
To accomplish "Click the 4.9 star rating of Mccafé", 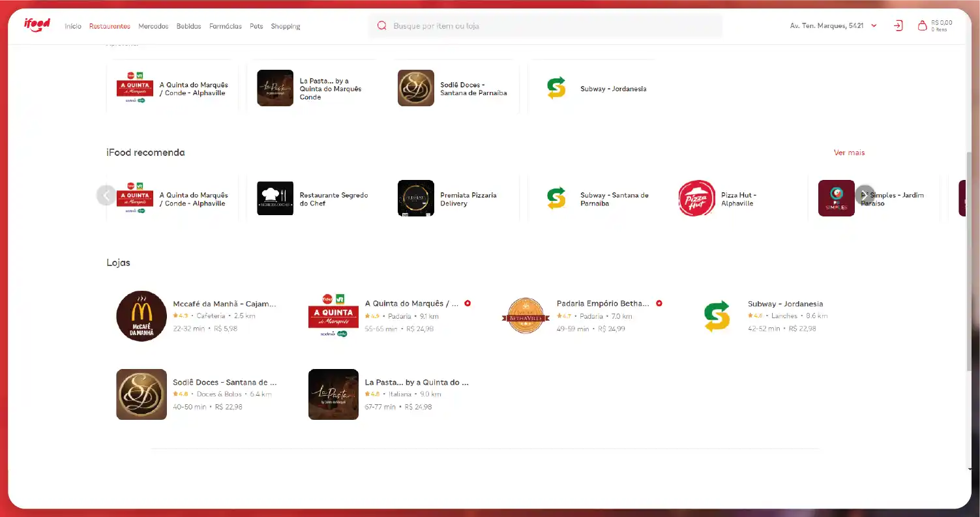I will (x=181, y=316).
